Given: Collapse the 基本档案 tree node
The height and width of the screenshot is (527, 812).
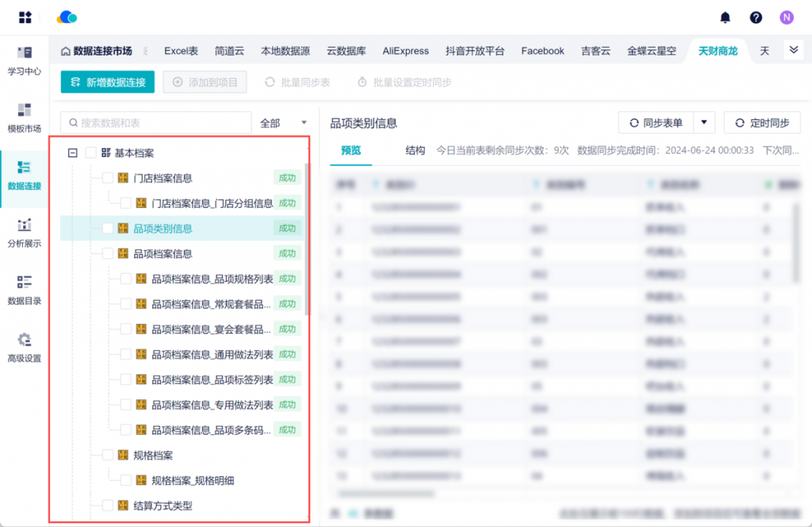Looking at the screenshot, I should (72, 153).
